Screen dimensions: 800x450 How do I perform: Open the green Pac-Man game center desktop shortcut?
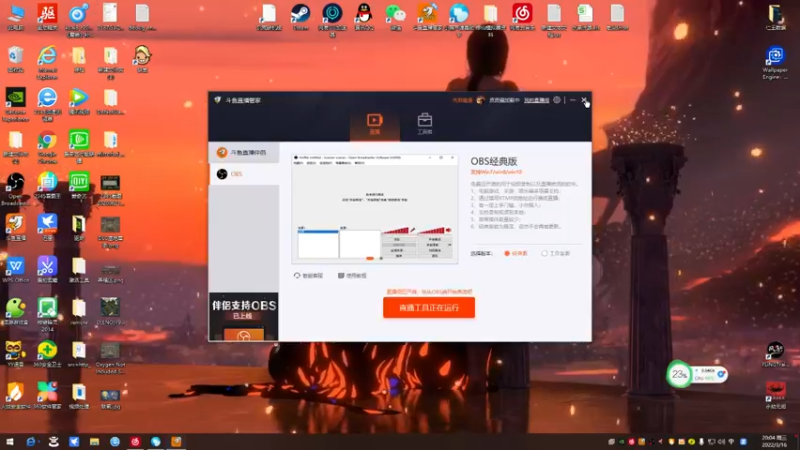click(15, 312)
